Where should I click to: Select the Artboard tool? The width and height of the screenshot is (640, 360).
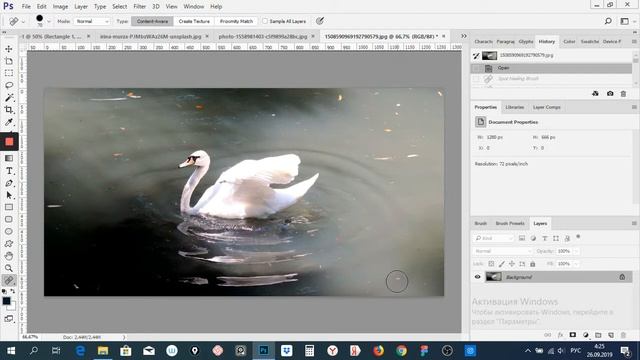[9, 61]
